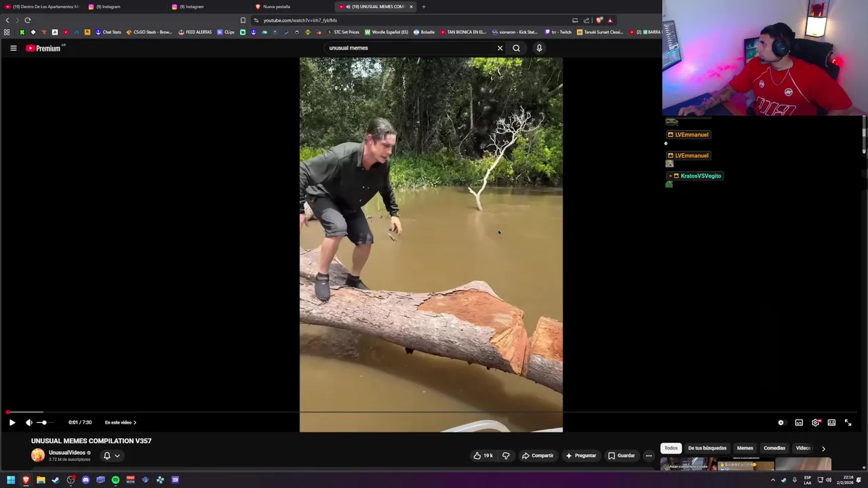Screen dimensions: 868x488
Task: Select the Memes filter chip
Action: [745, 448]
